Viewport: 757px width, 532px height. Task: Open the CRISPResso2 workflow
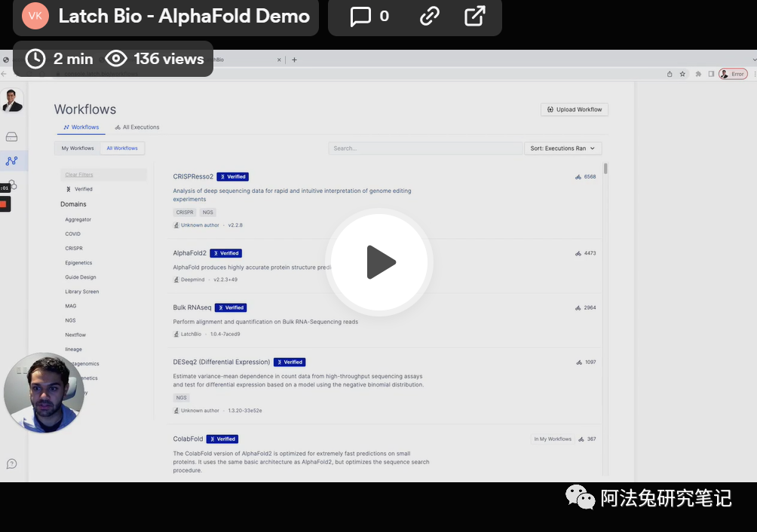(193, 176)
